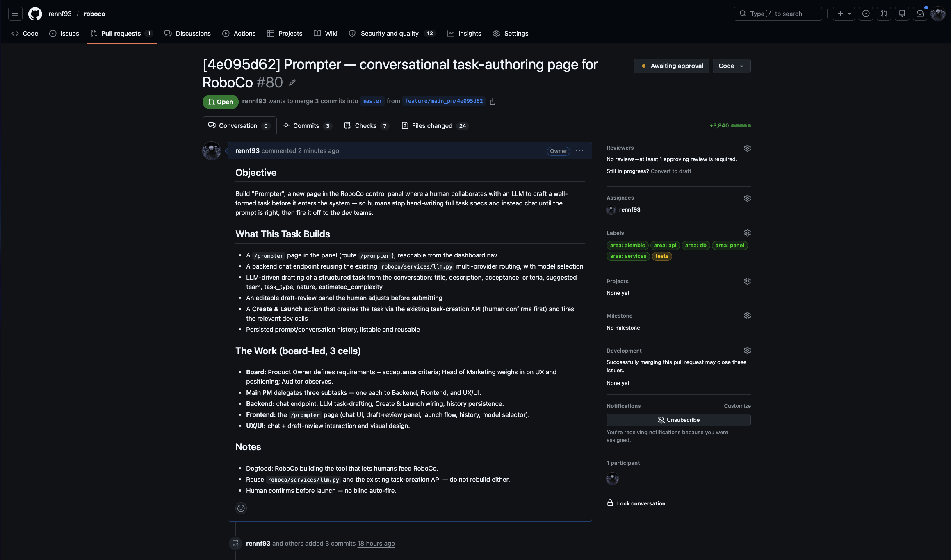Click the Awaiting approval status button

point(671,66)
